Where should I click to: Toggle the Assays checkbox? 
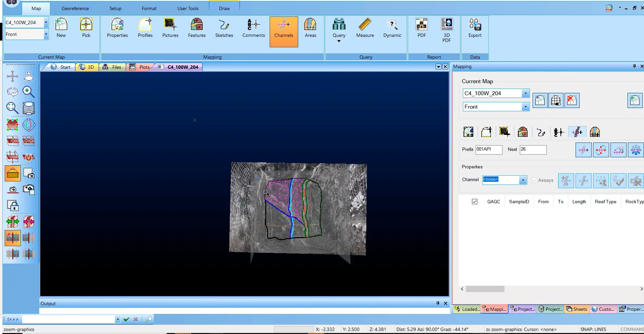[x=535, y=180]
